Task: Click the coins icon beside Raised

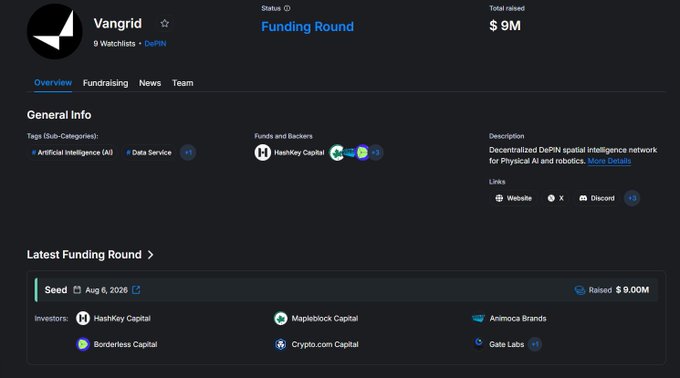Action: coord(579,290)
